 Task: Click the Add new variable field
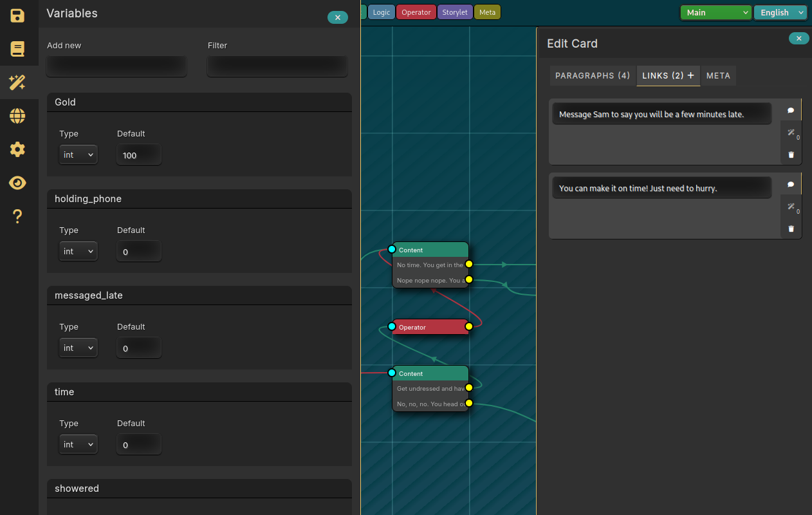coord(116,65)
